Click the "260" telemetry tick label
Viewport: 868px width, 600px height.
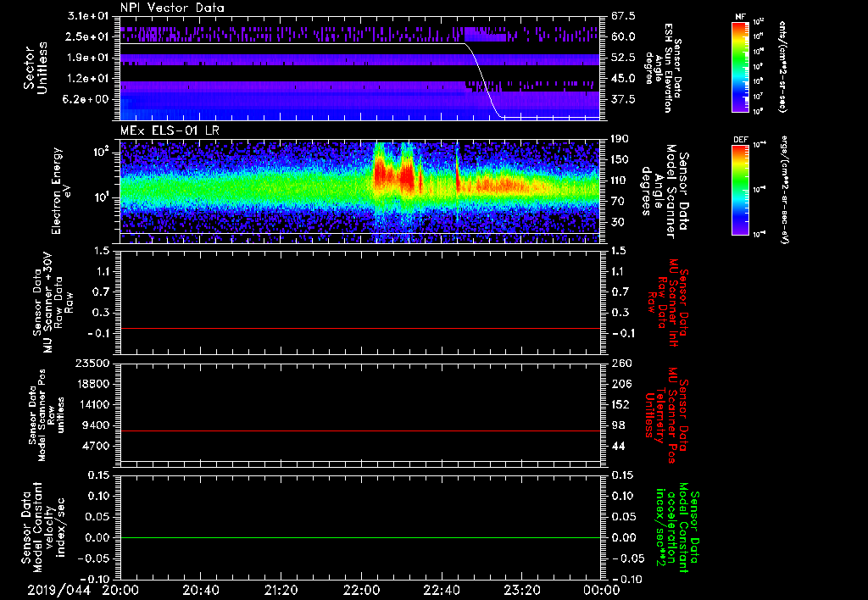[x=620, y=364]
